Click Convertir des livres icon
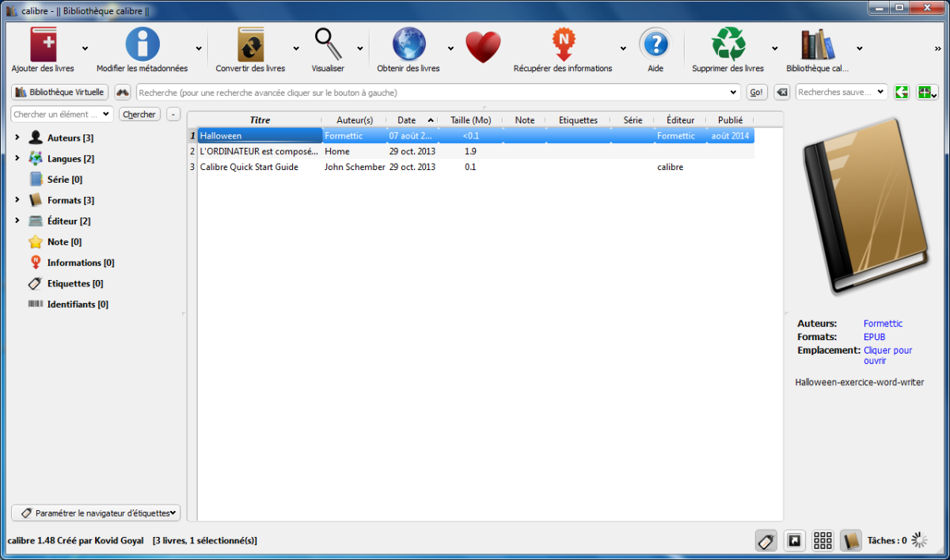Viewport: 950px width, 560px height. point(251,44)
